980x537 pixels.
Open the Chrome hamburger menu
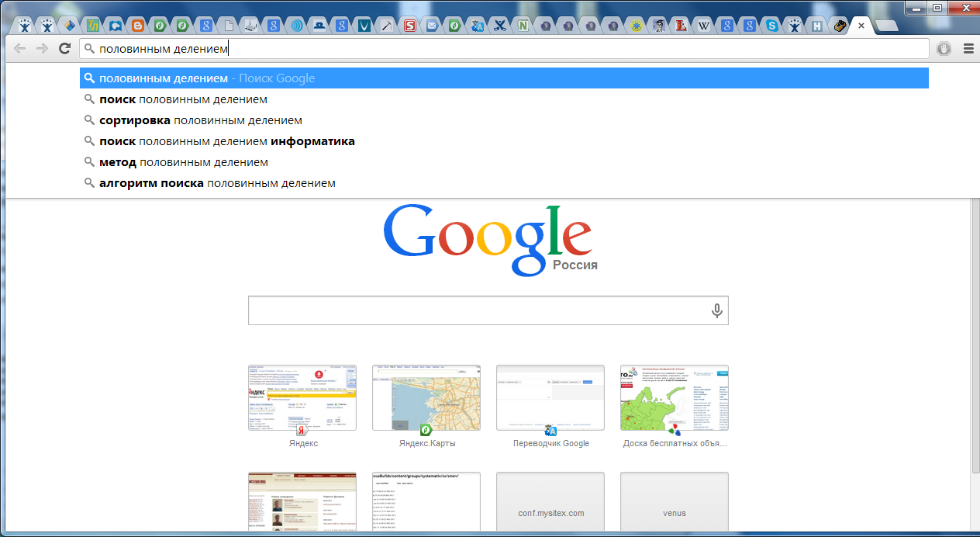[968, 49]
